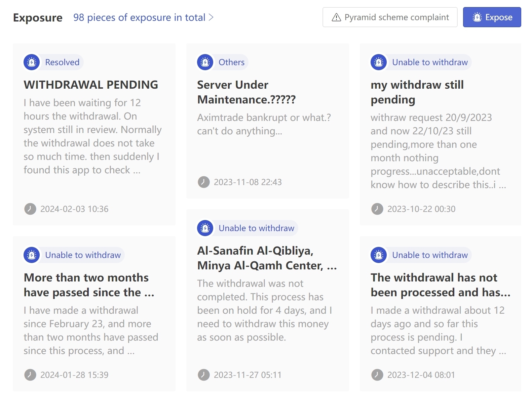532x395 pixels.
Task: Open 'my withdraw still pending' description text
Action: coord(438,151)
